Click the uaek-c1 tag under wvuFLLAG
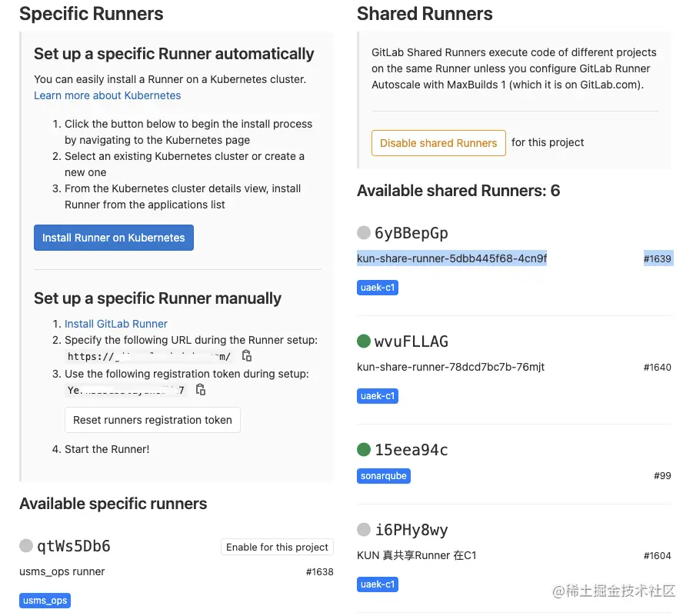 (378, 396)
